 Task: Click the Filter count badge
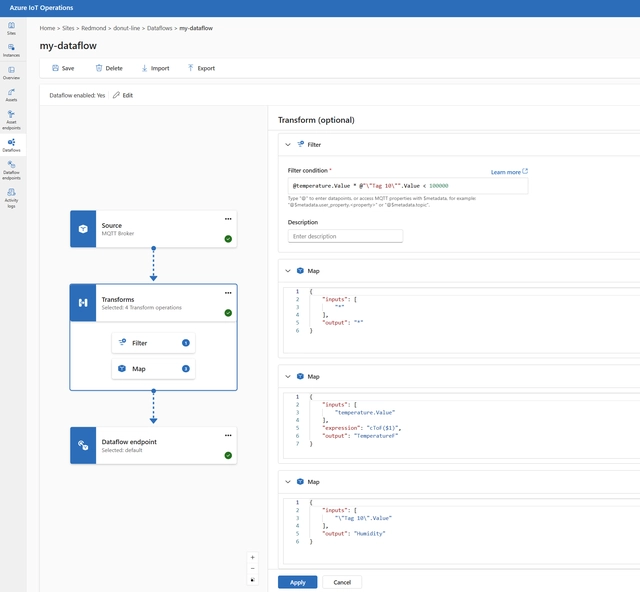(186, 343)
